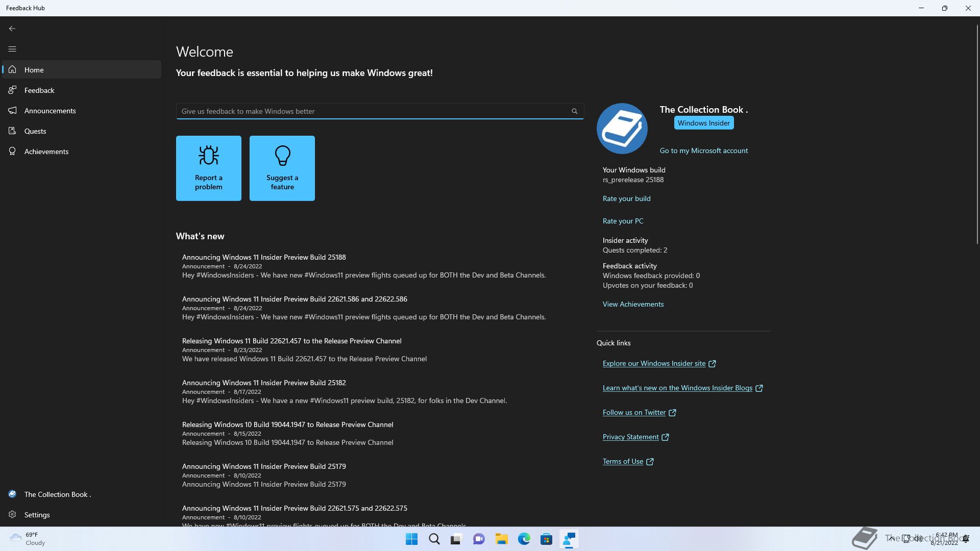Click the Home house icon in sidebar
The image size is (980, 551).
point(12,69)
